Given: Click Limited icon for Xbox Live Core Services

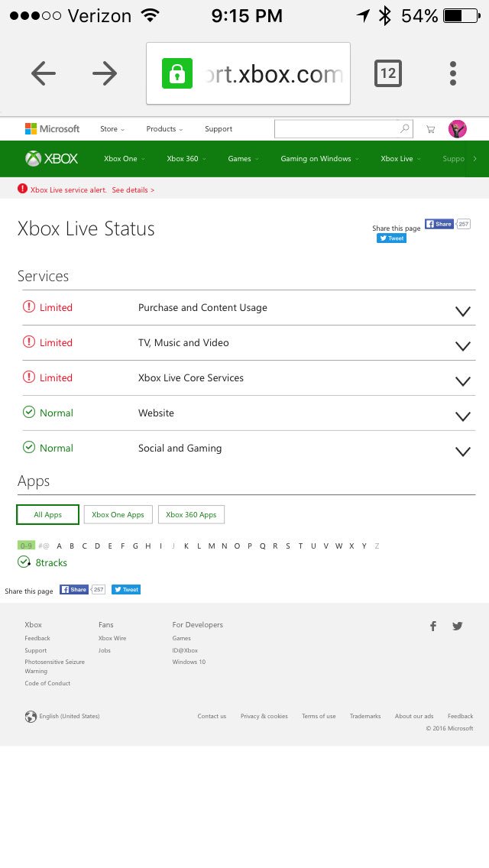Looking at the screenshot, I should coord(29,377).
